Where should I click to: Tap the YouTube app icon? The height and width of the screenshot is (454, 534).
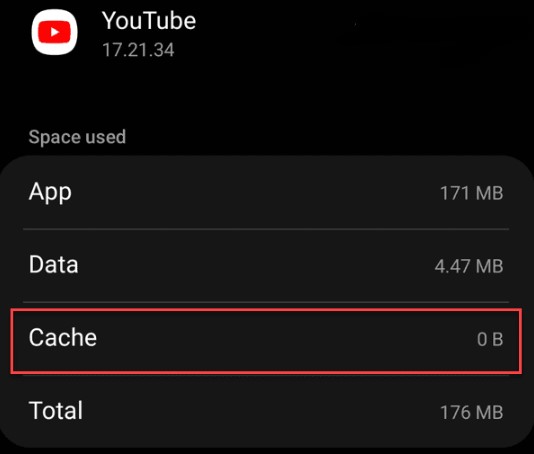click(x=54, y=32)
